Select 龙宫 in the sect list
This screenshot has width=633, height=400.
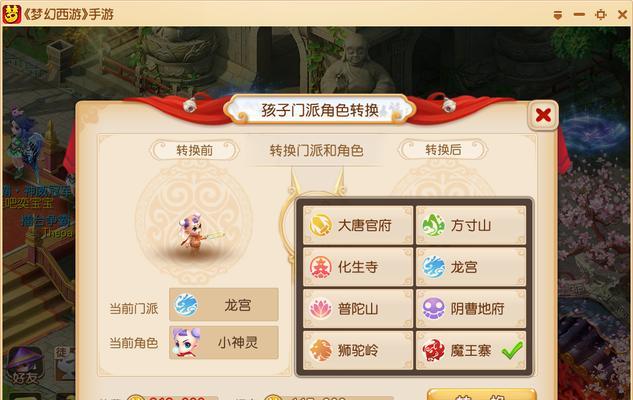coord(471,267)
